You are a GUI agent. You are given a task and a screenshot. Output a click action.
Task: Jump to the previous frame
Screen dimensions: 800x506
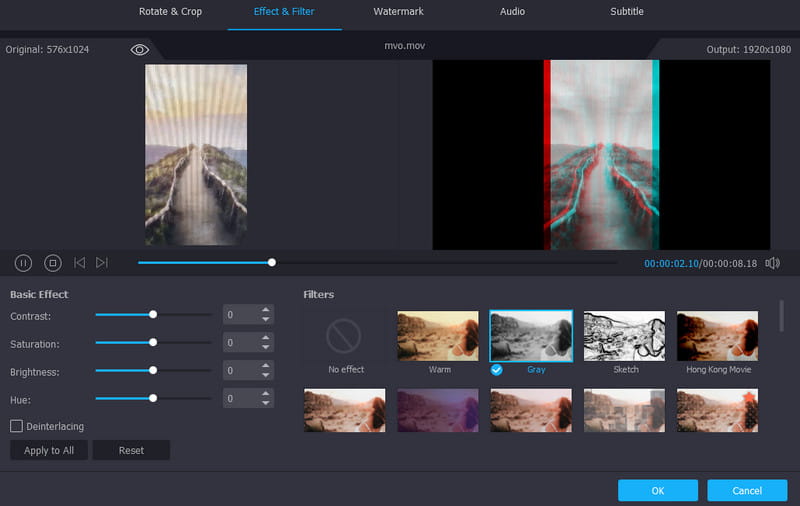(80, 263)
